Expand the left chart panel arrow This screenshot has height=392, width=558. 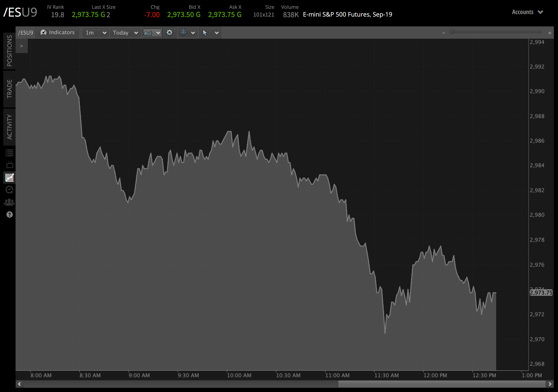click(x=22, y=46)
